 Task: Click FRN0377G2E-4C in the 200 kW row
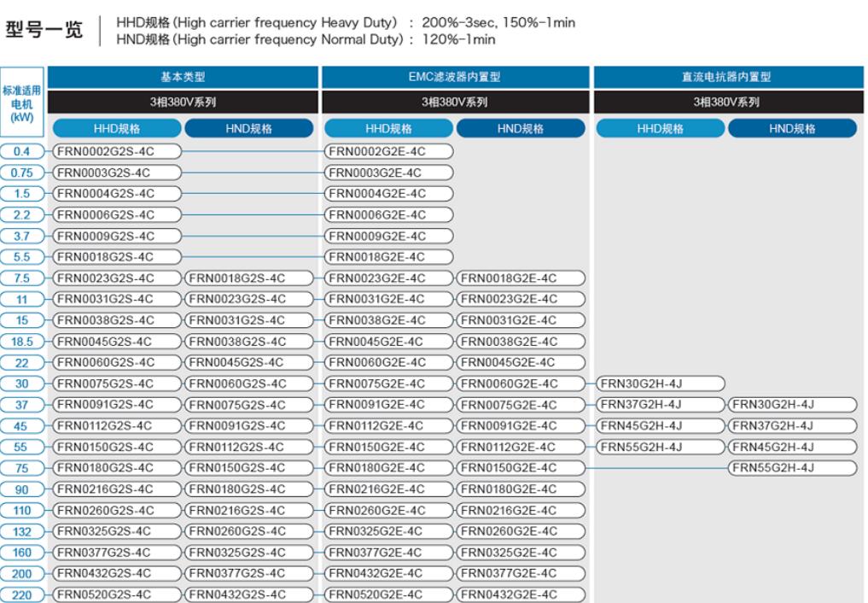521,574
